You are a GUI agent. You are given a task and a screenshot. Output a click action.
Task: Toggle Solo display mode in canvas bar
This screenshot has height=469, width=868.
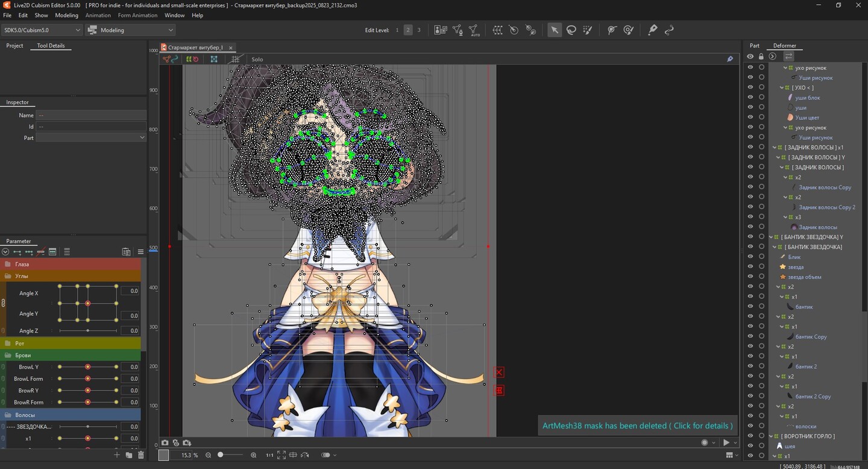(257, 60)
